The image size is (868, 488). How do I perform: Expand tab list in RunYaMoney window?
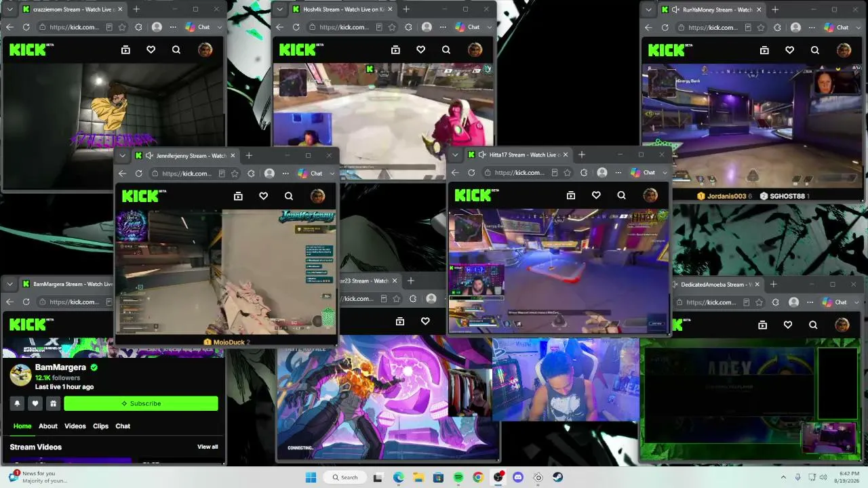650,9
